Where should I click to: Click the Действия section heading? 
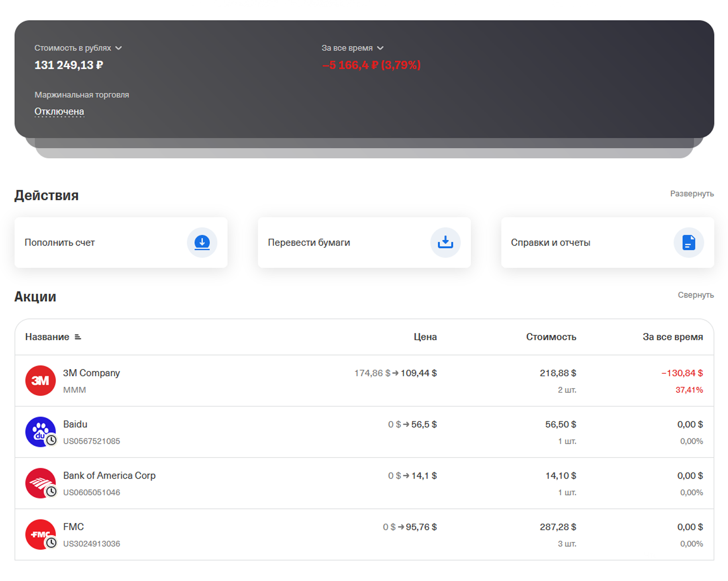tap(46, 195)
